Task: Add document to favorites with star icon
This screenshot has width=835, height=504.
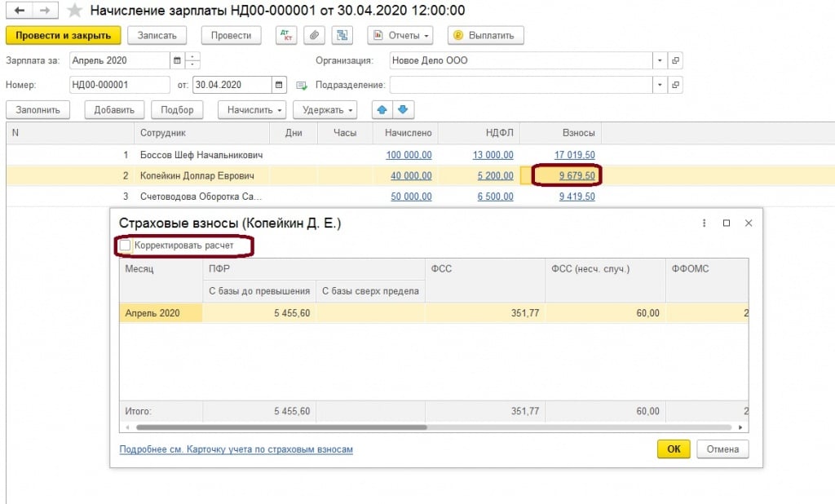Action: coord(74,11)
